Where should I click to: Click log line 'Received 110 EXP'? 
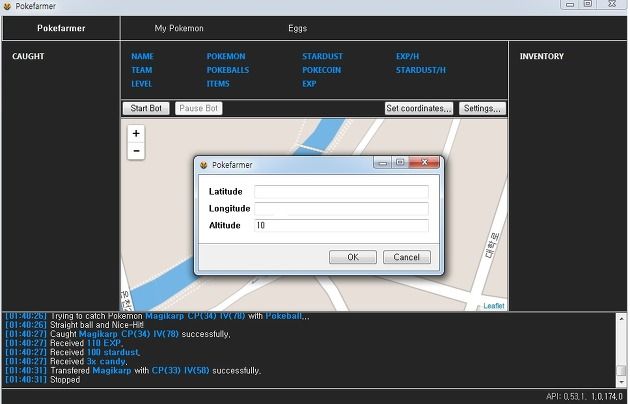(x=64, y=343)
